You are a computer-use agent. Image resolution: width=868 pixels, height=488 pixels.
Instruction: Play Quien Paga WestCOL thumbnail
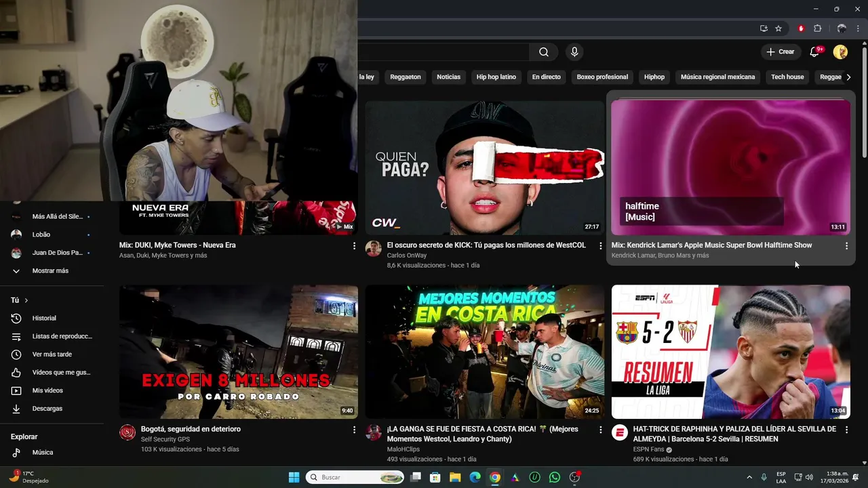point(484,167)
